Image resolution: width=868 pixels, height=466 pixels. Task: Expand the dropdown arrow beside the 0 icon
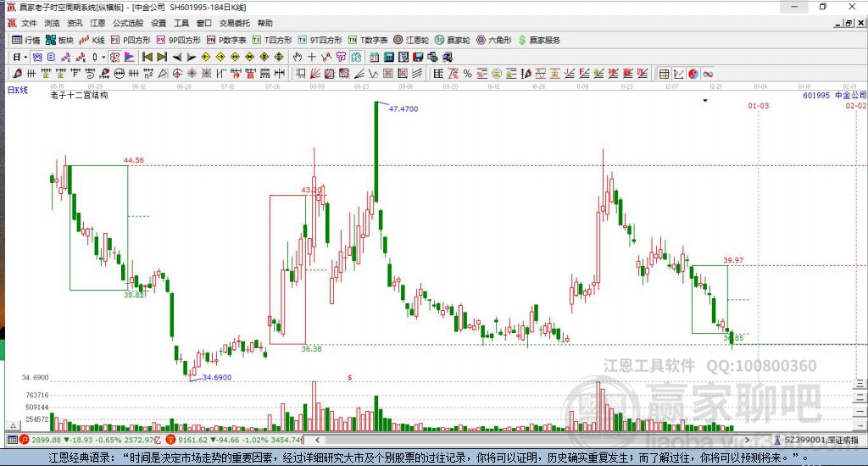tap(103, 57)
